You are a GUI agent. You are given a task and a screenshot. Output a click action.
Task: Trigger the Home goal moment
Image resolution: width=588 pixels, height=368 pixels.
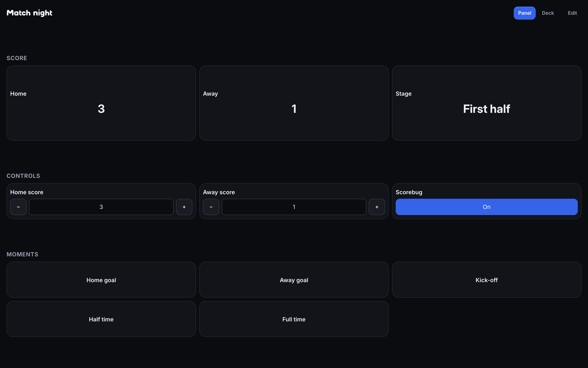coord(101,280)
